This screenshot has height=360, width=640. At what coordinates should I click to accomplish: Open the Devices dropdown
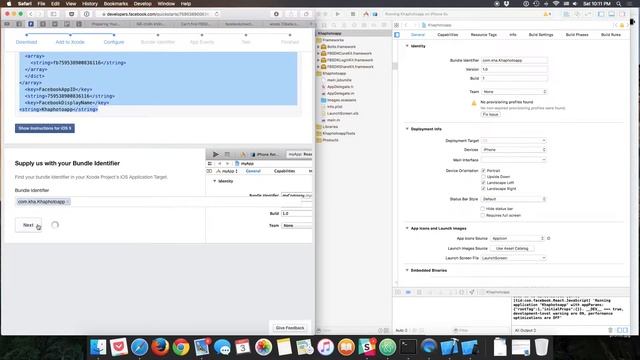(x=514, y=150)
